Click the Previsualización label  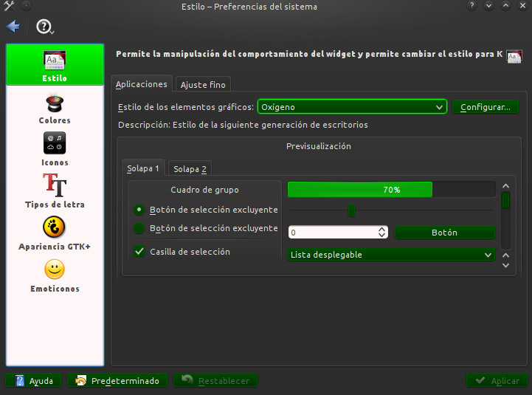[319, 146]
